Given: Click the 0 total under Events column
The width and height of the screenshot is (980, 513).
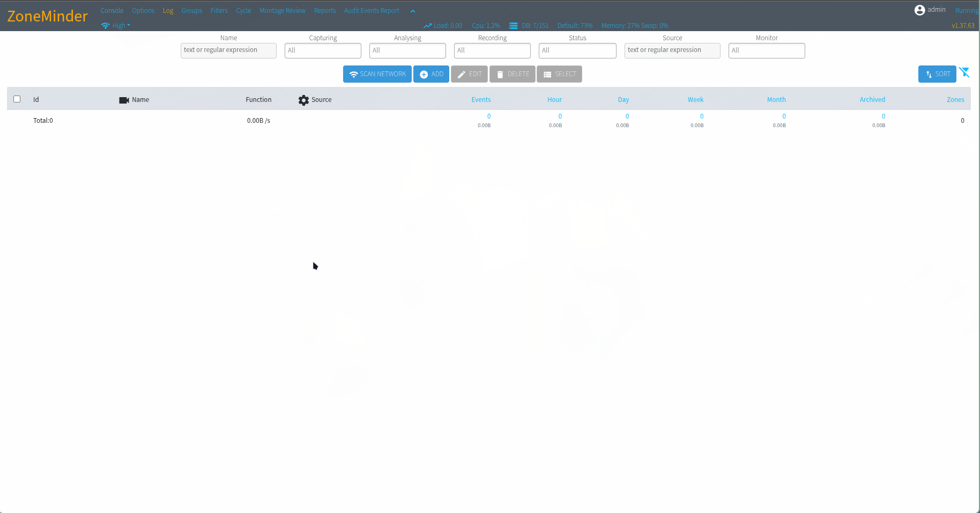Looking at the screenshot, I should [489, 116].
